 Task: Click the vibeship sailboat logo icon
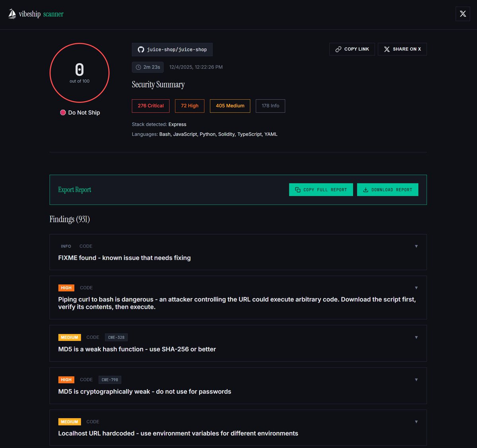pyautogui.click(x=12, y=14)
